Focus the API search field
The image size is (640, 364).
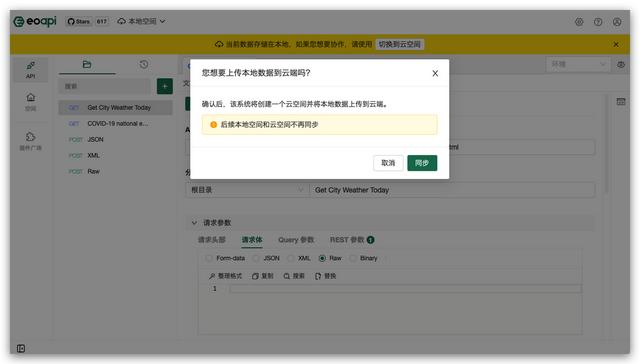[x=104, y=86]
